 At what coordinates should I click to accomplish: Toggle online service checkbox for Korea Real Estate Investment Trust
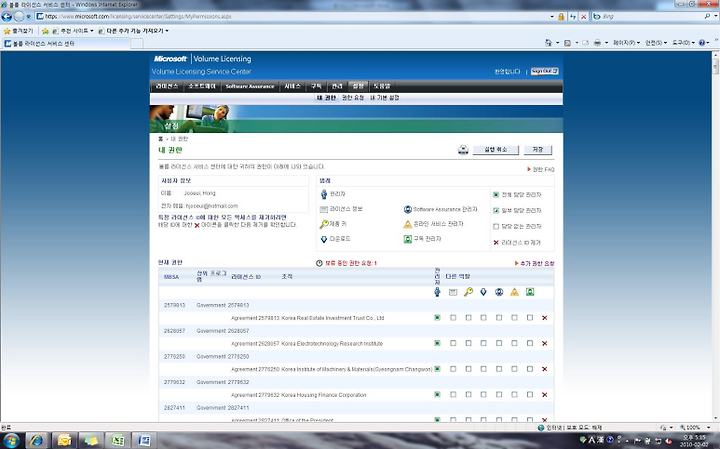point(514,318)
